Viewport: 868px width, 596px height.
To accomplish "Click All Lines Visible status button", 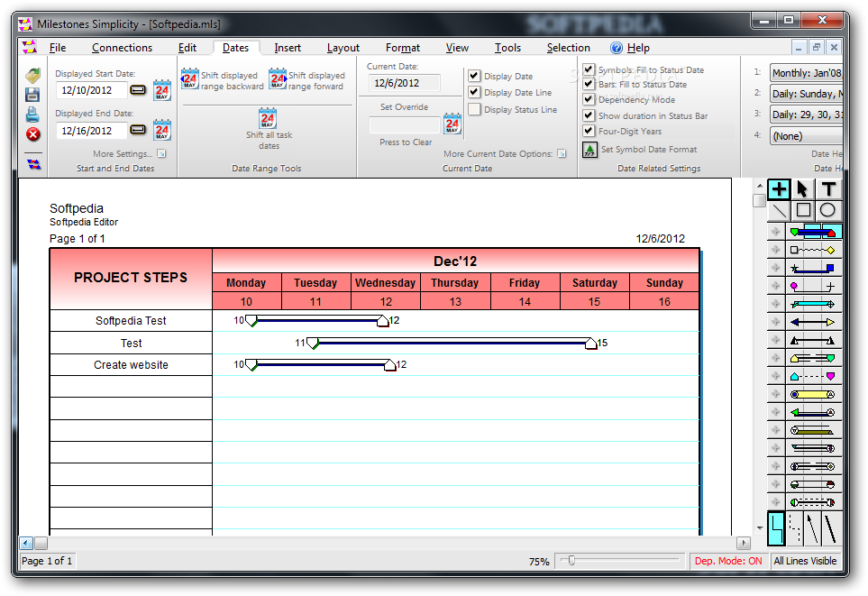I will (x=805, y=561).
